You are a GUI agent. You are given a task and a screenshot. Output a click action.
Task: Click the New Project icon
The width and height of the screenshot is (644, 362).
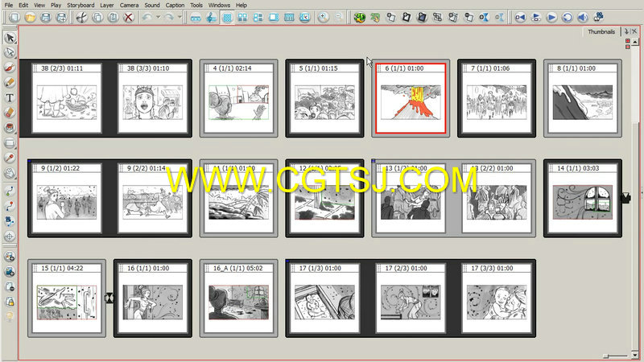[14, 17]
